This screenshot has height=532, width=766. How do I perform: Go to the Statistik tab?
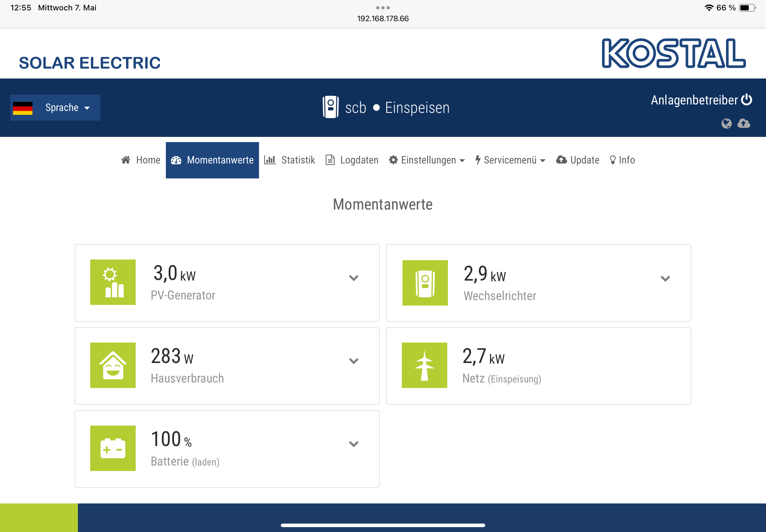[290, 160]
